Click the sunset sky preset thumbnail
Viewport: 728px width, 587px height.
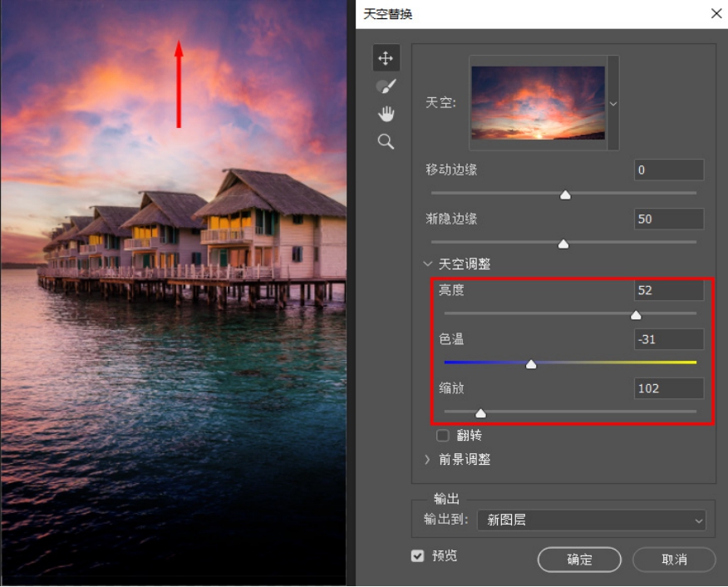(x=538, y=103)
